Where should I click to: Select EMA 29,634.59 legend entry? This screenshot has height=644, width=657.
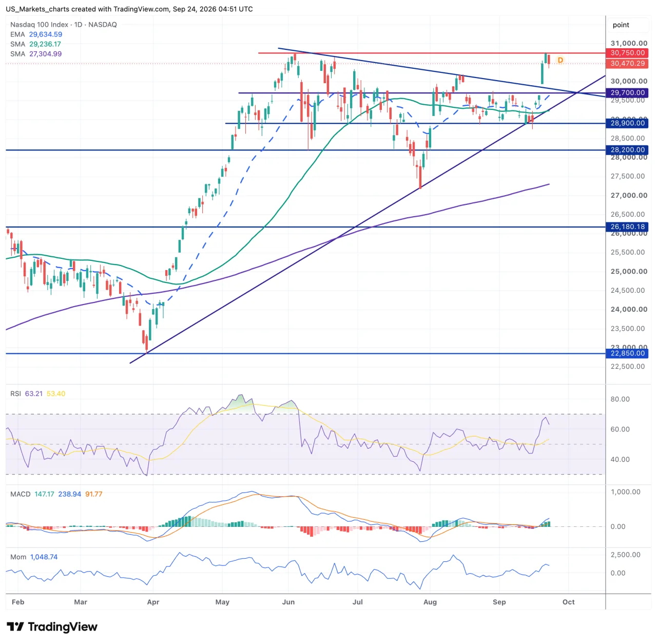pos(36,34)
